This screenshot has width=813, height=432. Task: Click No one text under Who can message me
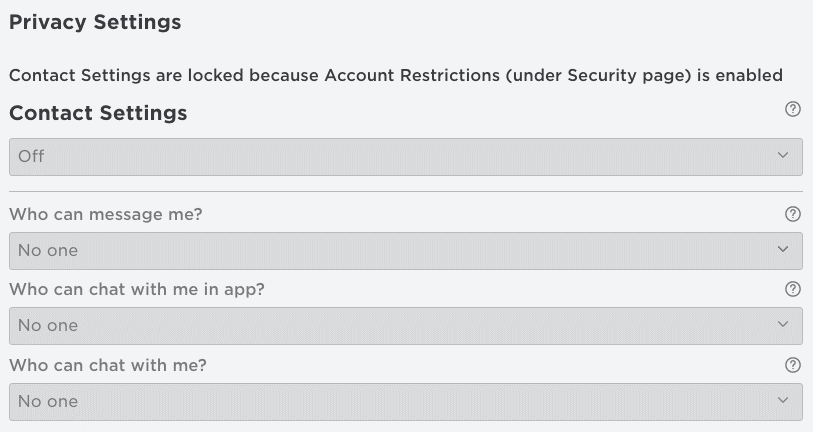pos(47,250)
